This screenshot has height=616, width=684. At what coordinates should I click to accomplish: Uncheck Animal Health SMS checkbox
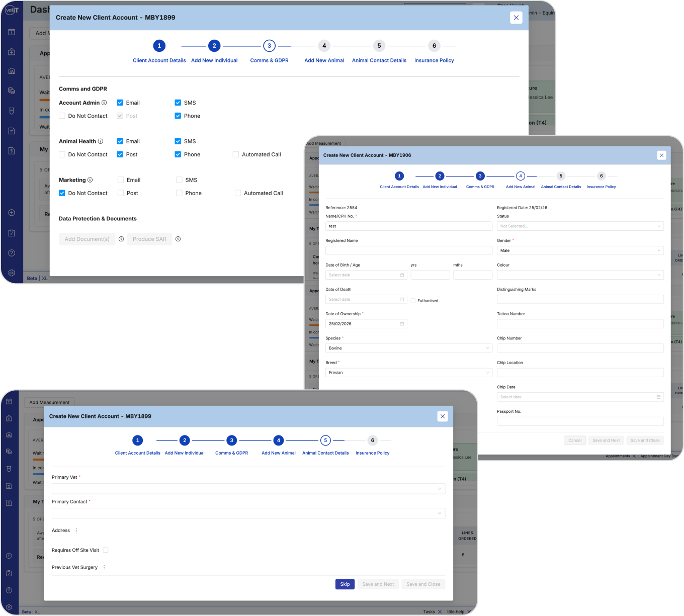pos(178,141)
